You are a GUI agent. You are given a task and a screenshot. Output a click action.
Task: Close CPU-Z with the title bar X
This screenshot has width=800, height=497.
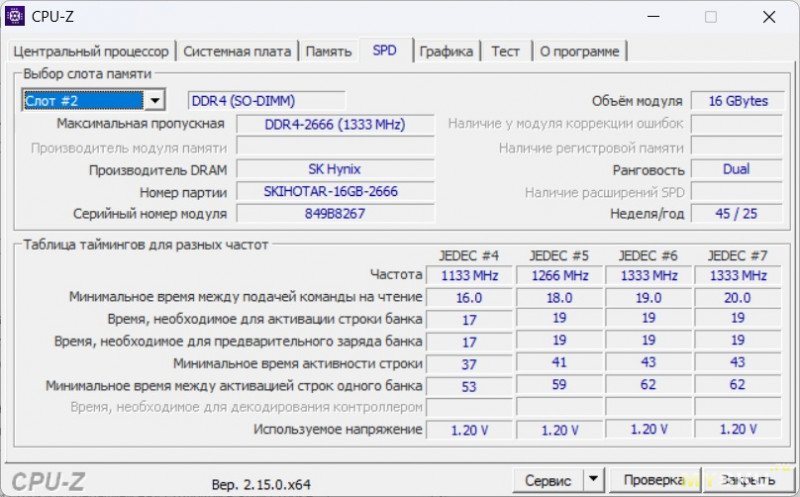point(768,17)
